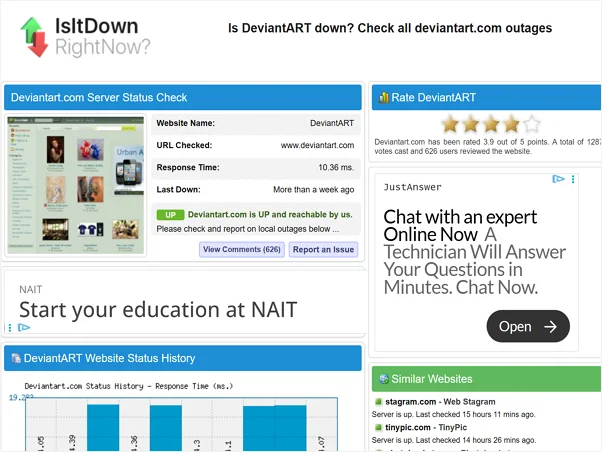Click the NAIT education ad headline
The width and height of the screenshot is (602, 452).
[x=158, y=309]
